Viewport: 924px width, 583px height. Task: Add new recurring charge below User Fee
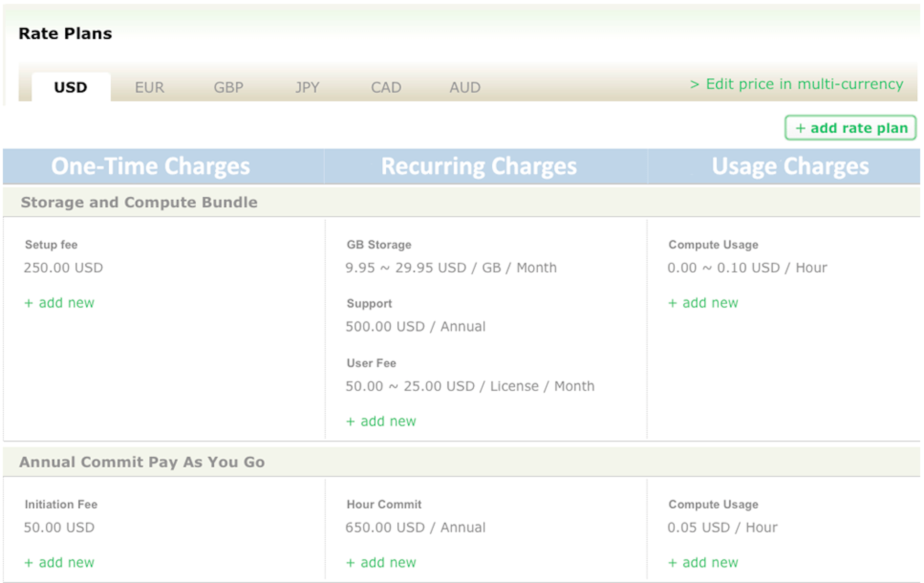pos(381,421)
